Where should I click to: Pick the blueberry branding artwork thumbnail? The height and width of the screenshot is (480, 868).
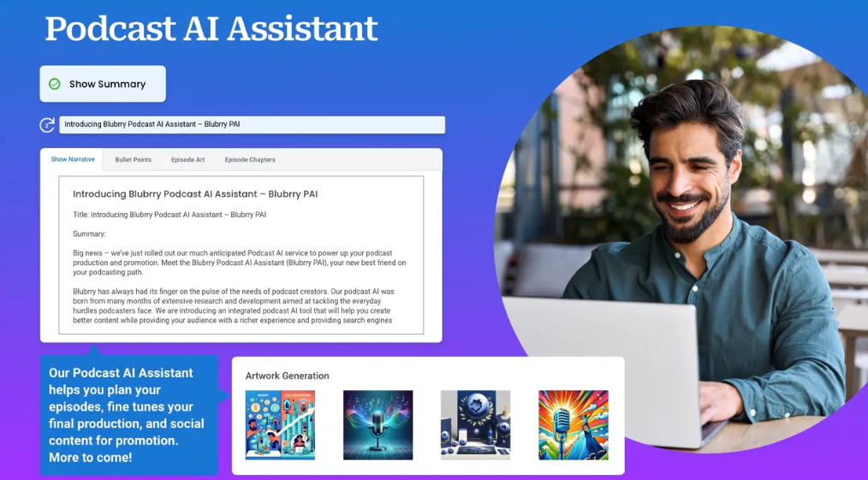476,424
